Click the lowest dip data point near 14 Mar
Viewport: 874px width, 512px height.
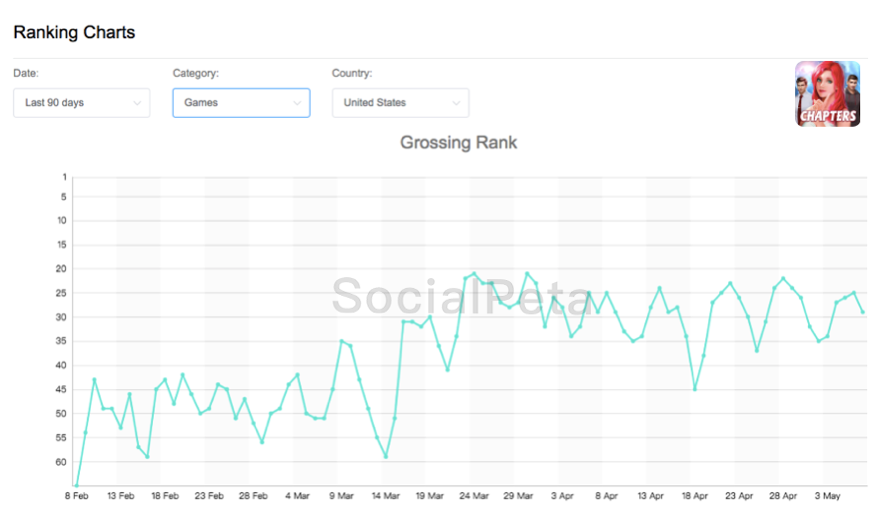coord(386,457)
